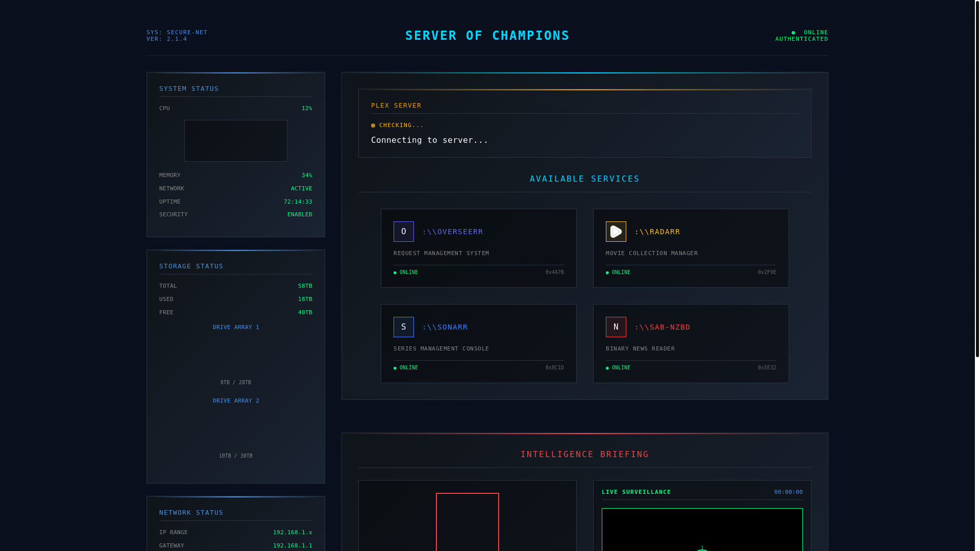Click the 10TB / 30TB capacity text
Screen dimensions: 980x551
(236, 456)
